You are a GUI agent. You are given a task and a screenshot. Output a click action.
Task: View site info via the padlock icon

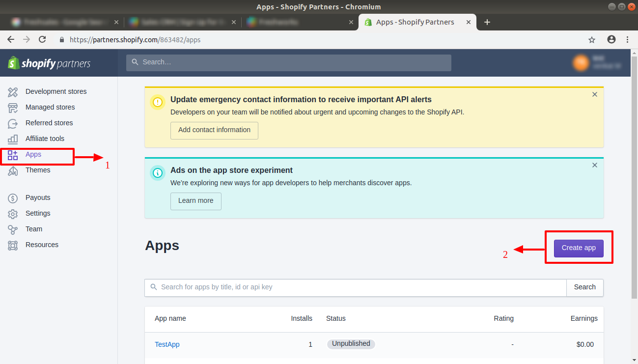[62, 40]
